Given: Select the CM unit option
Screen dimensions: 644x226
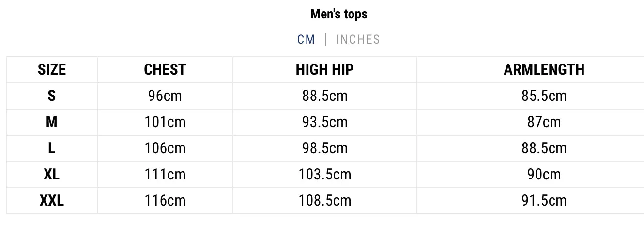Looking at the screenshot, I should (306, 39).
